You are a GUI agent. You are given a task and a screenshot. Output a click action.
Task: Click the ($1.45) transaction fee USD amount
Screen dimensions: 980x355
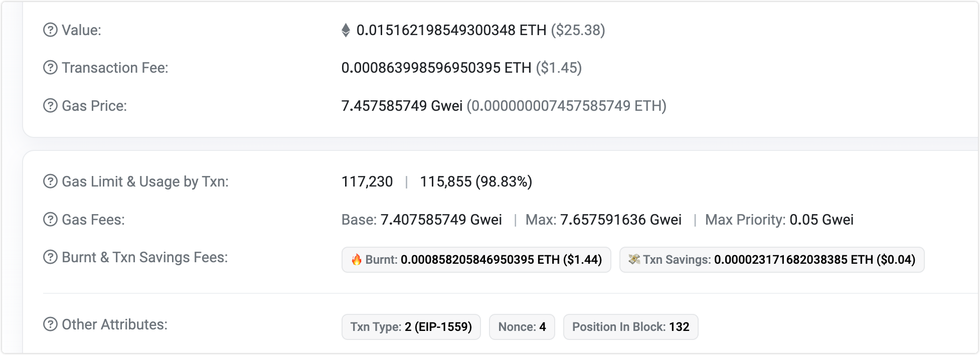point(558,68)
